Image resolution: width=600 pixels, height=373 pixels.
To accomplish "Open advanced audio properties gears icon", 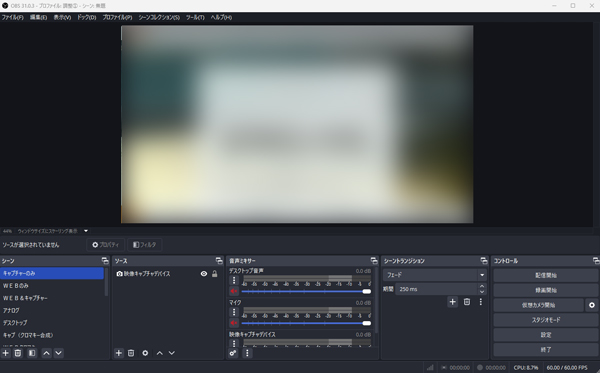I will pos(233,353).
